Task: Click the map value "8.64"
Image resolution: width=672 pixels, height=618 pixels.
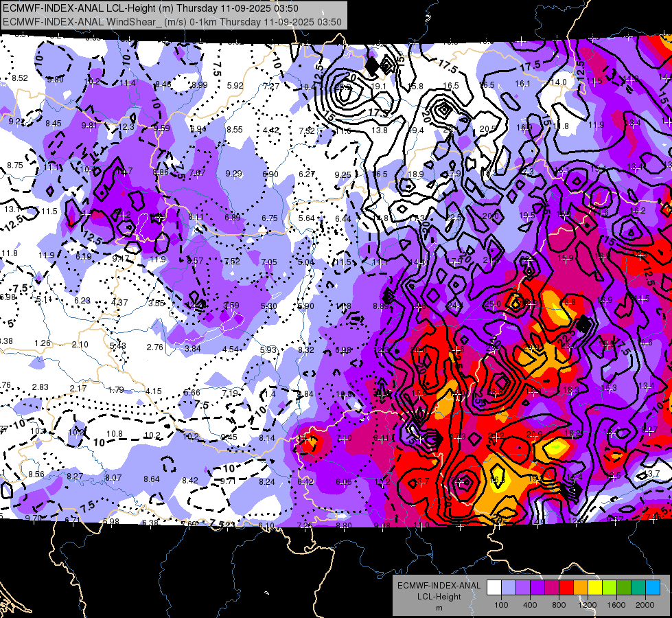Action: pos(152,479)
